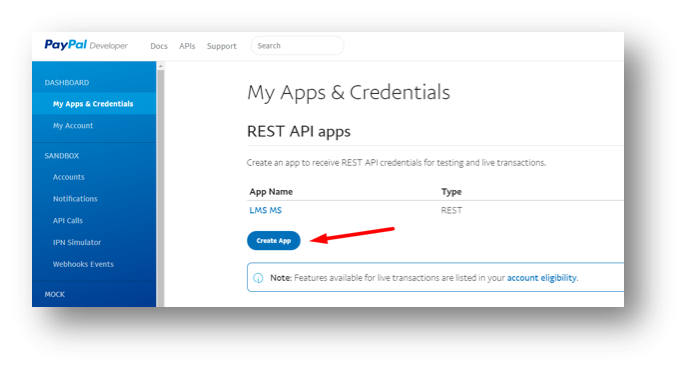The width and height of the screenshot is (689, 372).
Task: Open Webhooks Events in sidebar
Action: [x=83, y=264]
